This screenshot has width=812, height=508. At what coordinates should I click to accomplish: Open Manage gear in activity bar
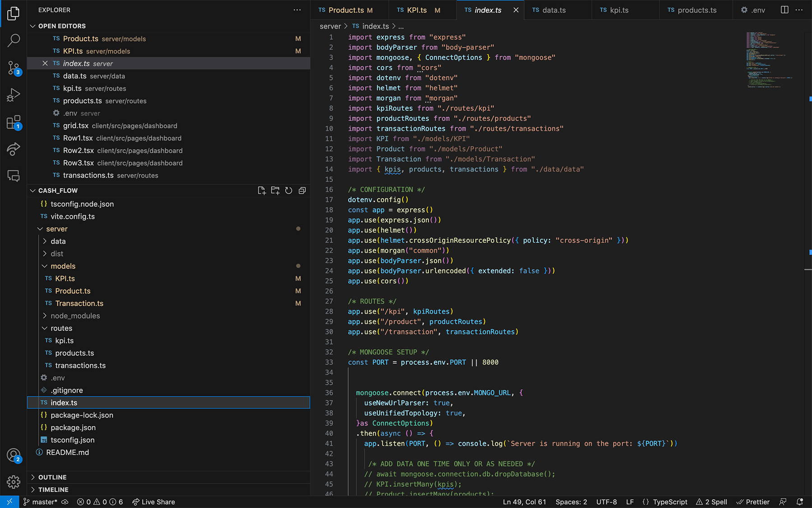[x=14, y=482]
